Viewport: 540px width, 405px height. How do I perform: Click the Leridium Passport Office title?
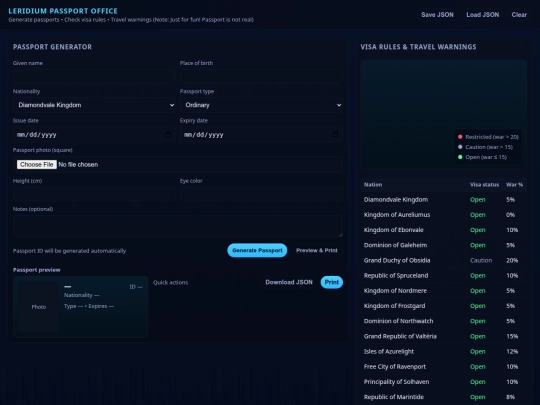(63, 11)
